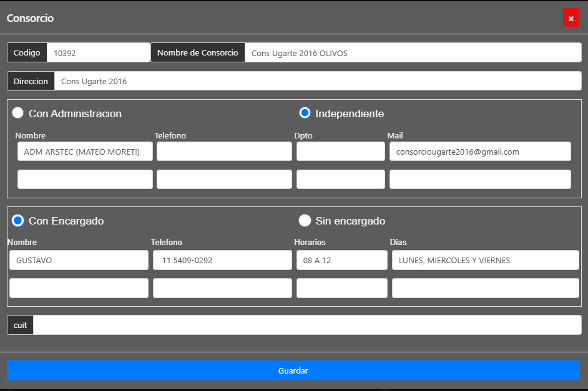Focus the cuit input field

pyautogui.click(x=307, y=325)
